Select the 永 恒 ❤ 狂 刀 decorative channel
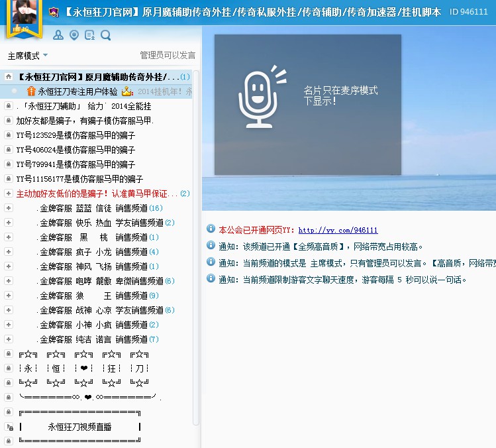Image resolution: width=496 pixels, height=448 pixels. coord(84,368)
